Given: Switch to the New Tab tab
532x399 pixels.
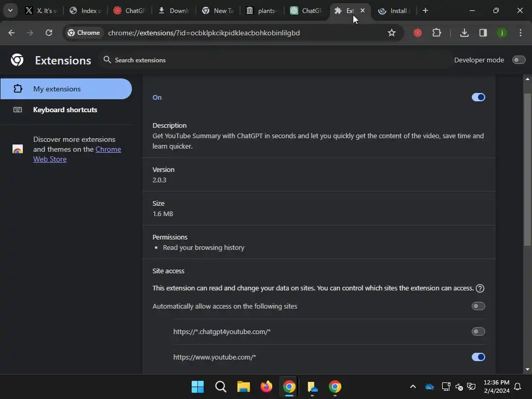Looking at the screenshot, I should click(218, 10).
